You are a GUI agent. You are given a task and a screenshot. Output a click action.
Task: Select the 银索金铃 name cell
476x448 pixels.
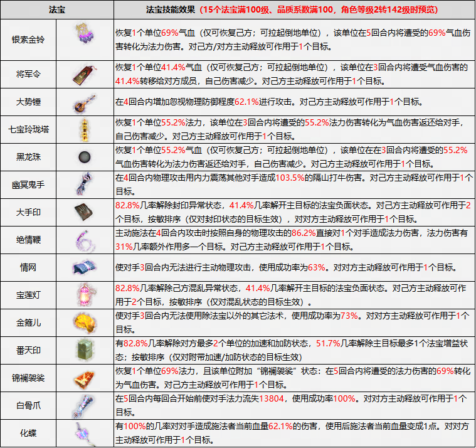[x=28, y=40]
